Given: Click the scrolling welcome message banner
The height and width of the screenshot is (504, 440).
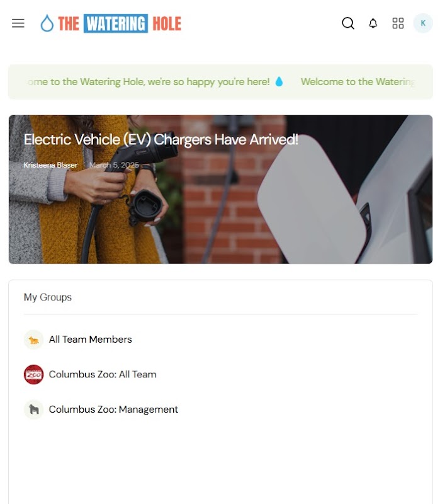Looking at the screenshot, I should tap(220, 82).
